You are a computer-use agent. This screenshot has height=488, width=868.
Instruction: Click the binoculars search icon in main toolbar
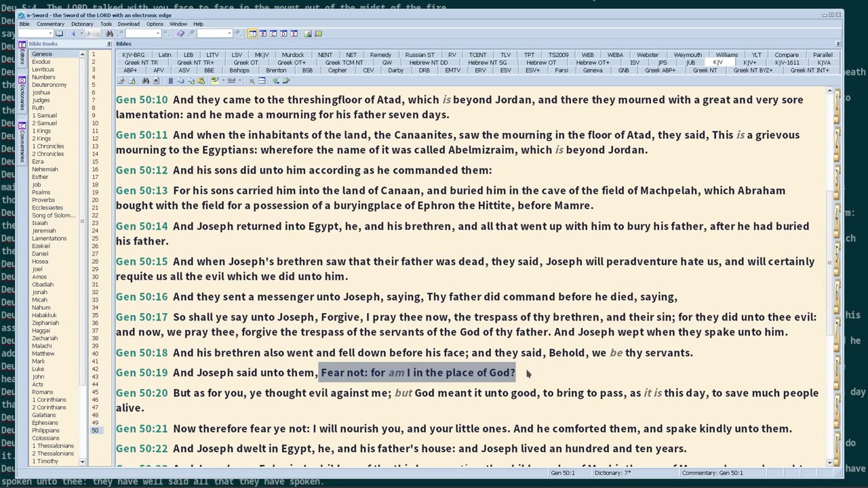click(109, 33)
